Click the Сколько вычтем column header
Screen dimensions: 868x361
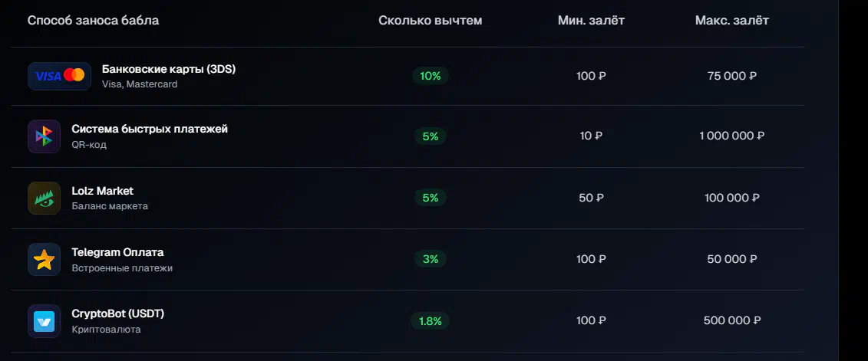[430, 21]
